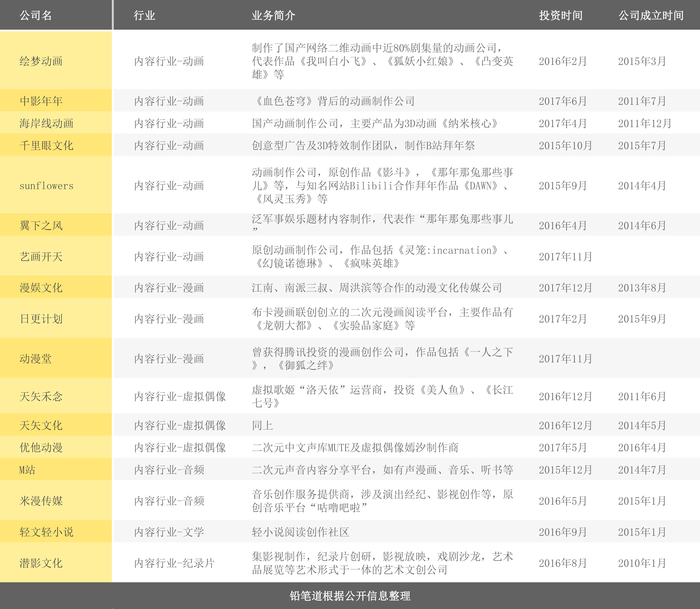Select company name 日更计划
The image size is (700, 609).
(x=41, y=319)
